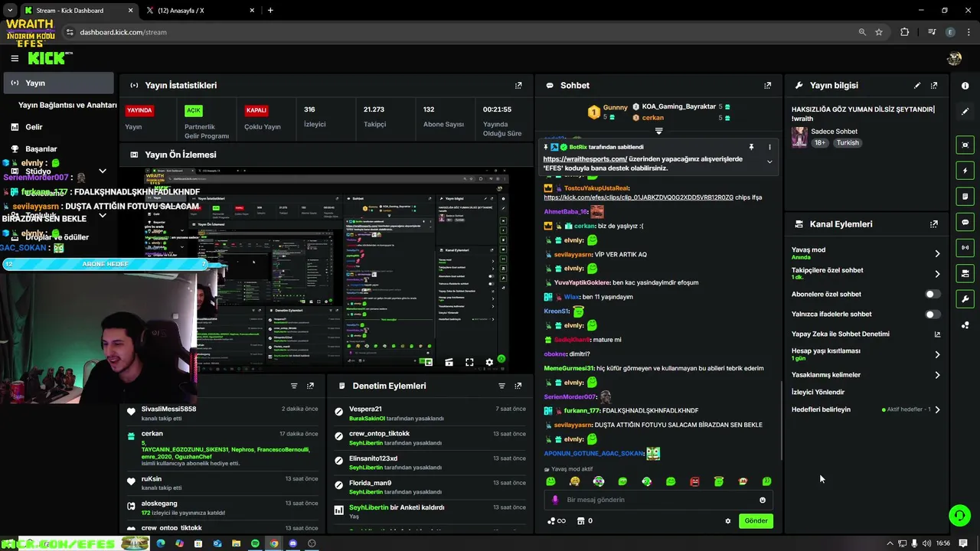Click the info icon in the right toolbar
This screenshot has height=551, width=980.
click(965, 86)
